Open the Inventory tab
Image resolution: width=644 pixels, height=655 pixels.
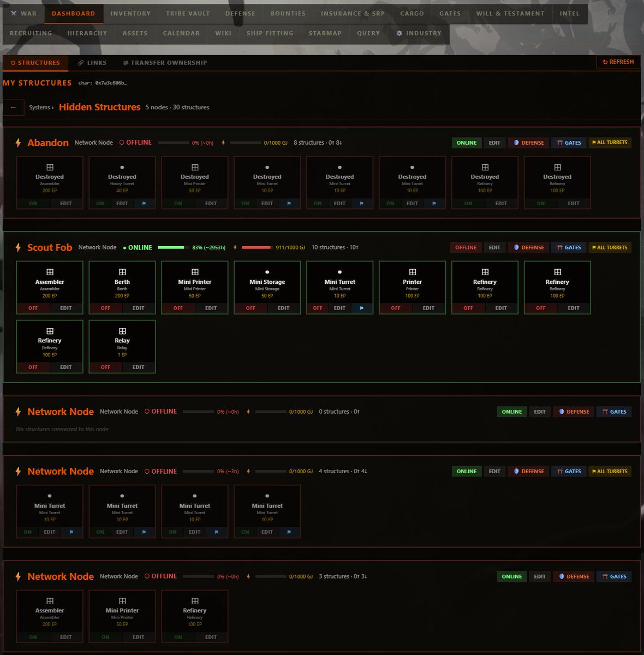(x=130, y=14)
